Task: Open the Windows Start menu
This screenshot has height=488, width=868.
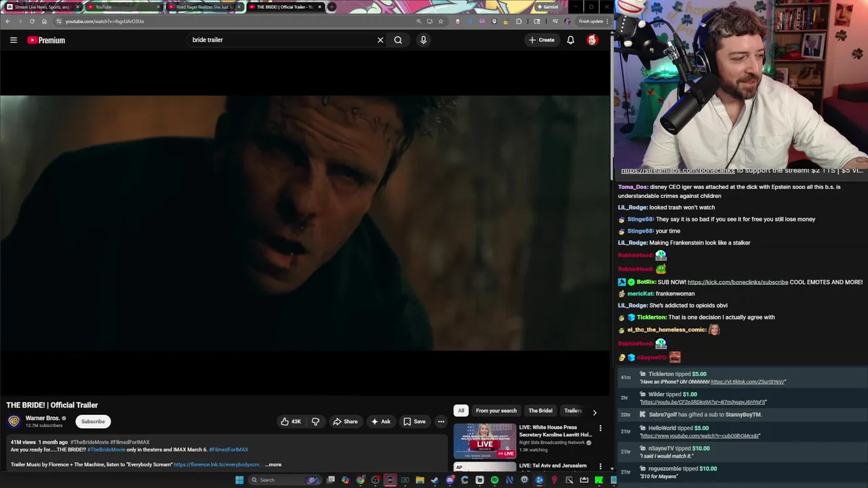Action: (x=239, y=480)
